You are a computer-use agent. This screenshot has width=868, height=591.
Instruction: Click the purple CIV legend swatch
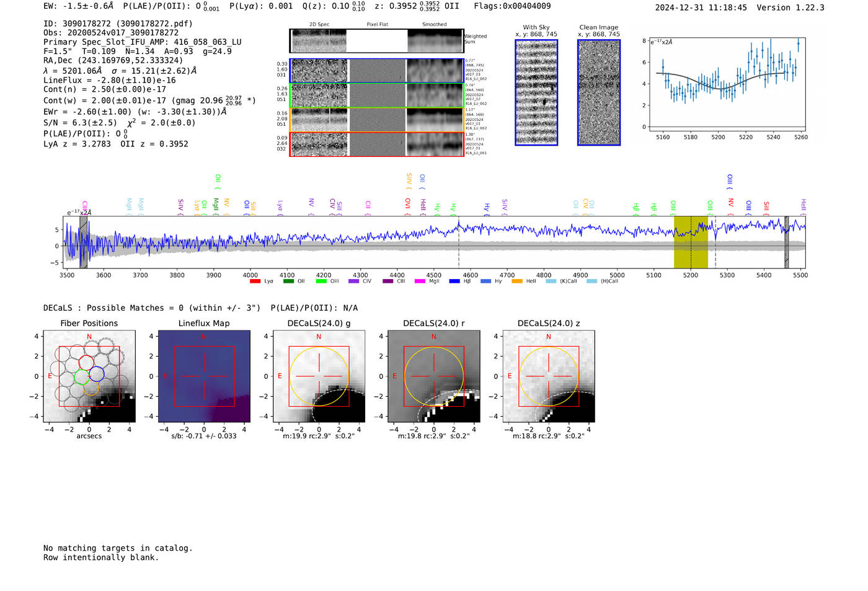(354, 281)
